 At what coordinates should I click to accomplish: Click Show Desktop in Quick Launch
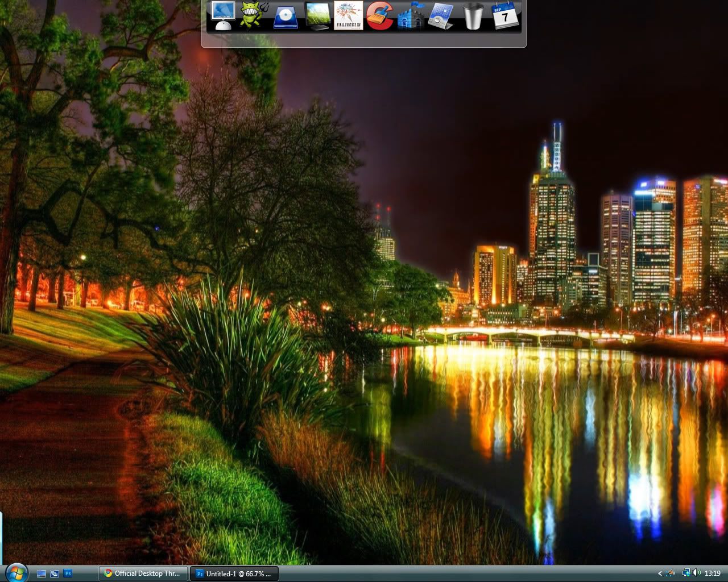click(42, 574)
